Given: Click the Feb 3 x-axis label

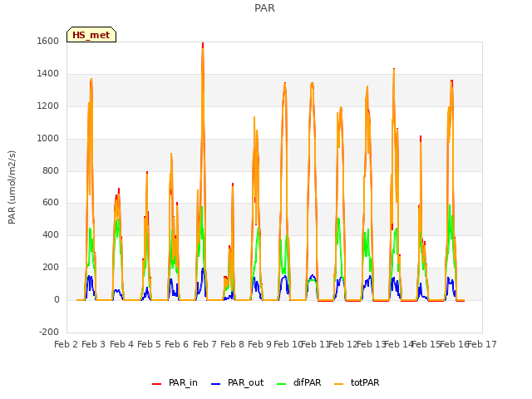Looking at the screenshot, I should (x=94, y=344).
